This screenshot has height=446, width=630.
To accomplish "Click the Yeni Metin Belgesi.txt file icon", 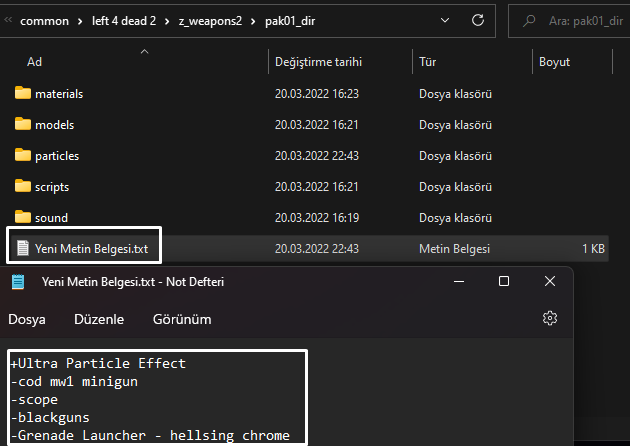I will 23,248.
